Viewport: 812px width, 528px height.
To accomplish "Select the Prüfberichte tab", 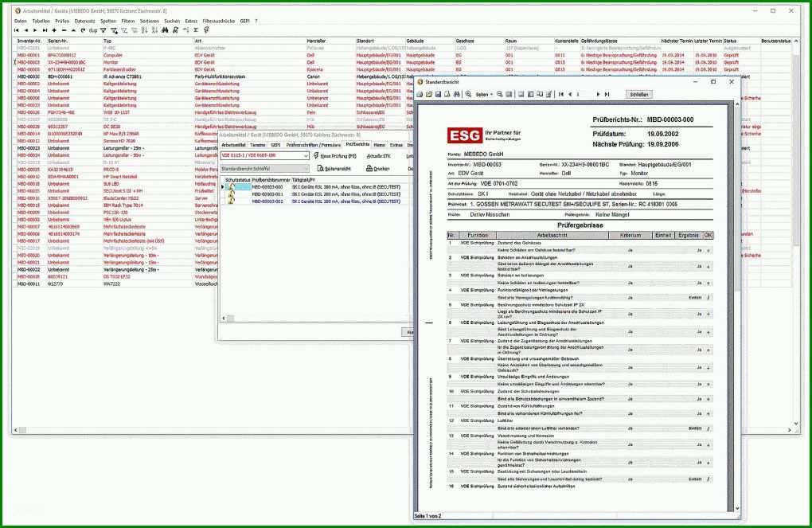I will click(x=357, y=145).
